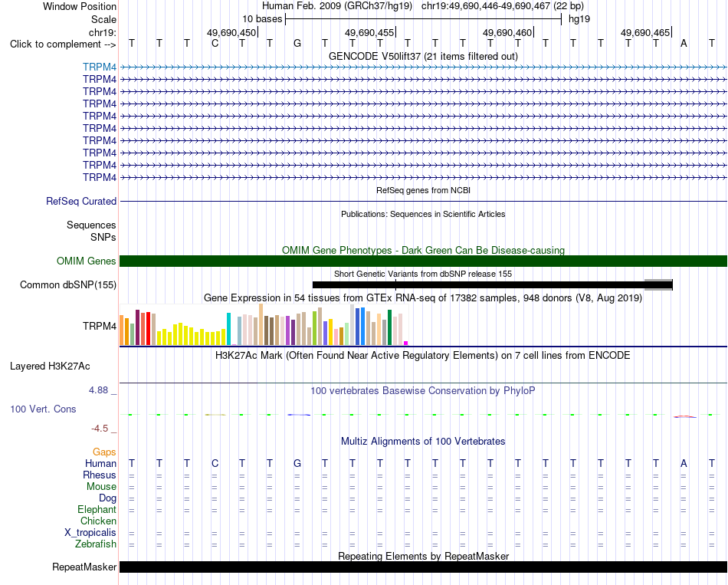
Task: Click the 'Human' species label
Action: click(x=100, y=464)
